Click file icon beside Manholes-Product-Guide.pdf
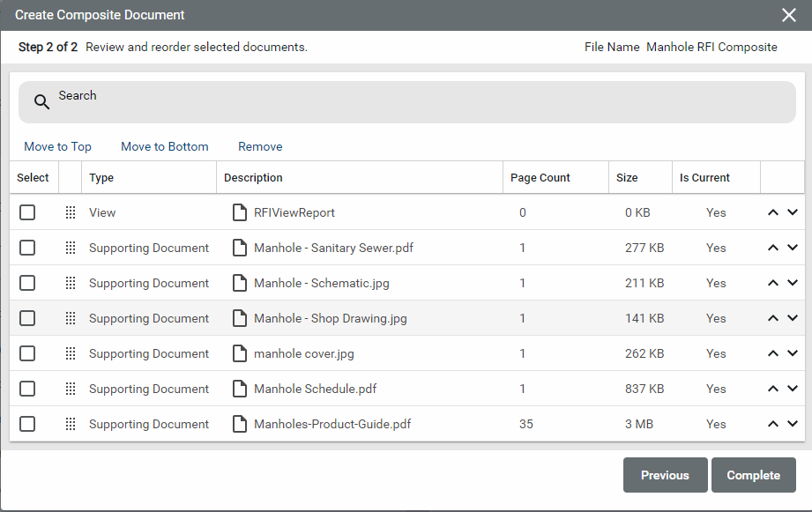812x512 pixels. pos(239,424)
